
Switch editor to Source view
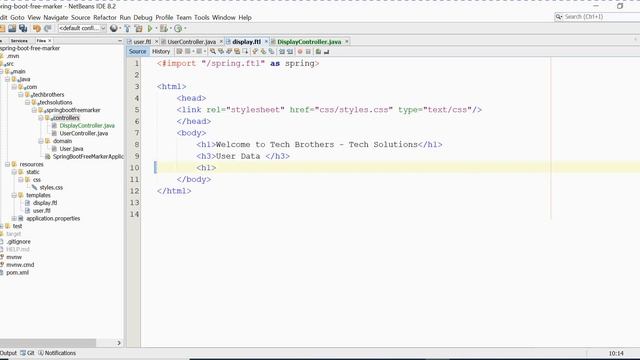pyautogui.click(x=138, y=51)
